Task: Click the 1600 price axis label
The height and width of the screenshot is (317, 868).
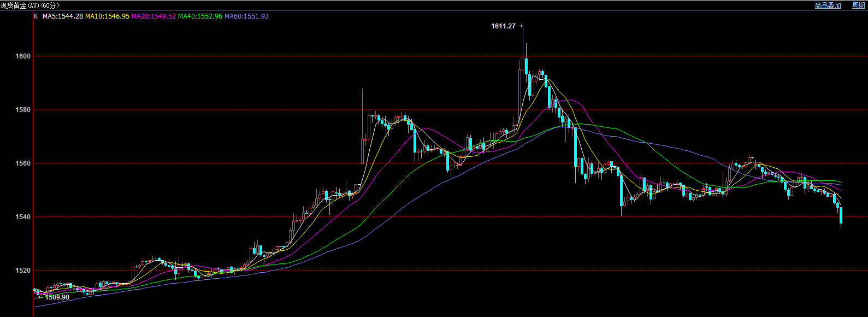Action: pyautogui.click(x=23, y=56)
